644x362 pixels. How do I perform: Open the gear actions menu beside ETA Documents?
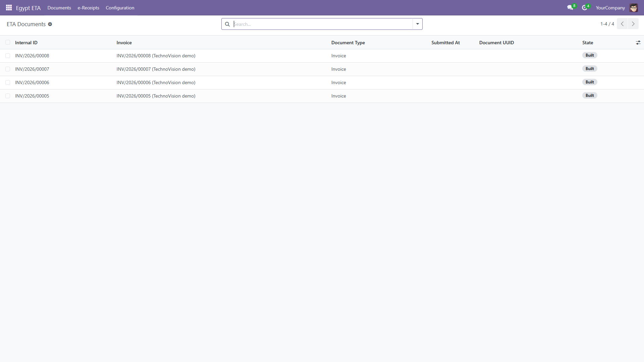point(50,24)
